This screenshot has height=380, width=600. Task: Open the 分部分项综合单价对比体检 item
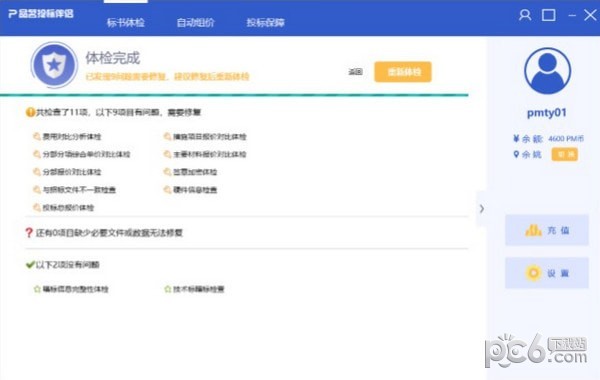click(86, 154)
